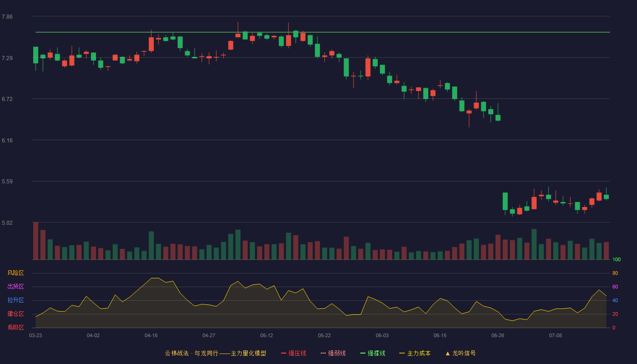
Task: Select the 6.72 price axis label
Action: [x=7, y=99]
